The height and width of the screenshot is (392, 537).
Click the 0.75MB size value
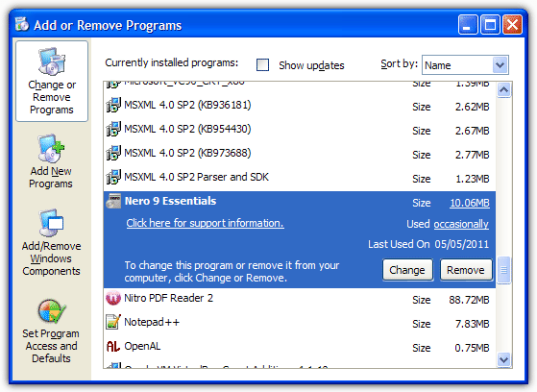pos(472,348)
